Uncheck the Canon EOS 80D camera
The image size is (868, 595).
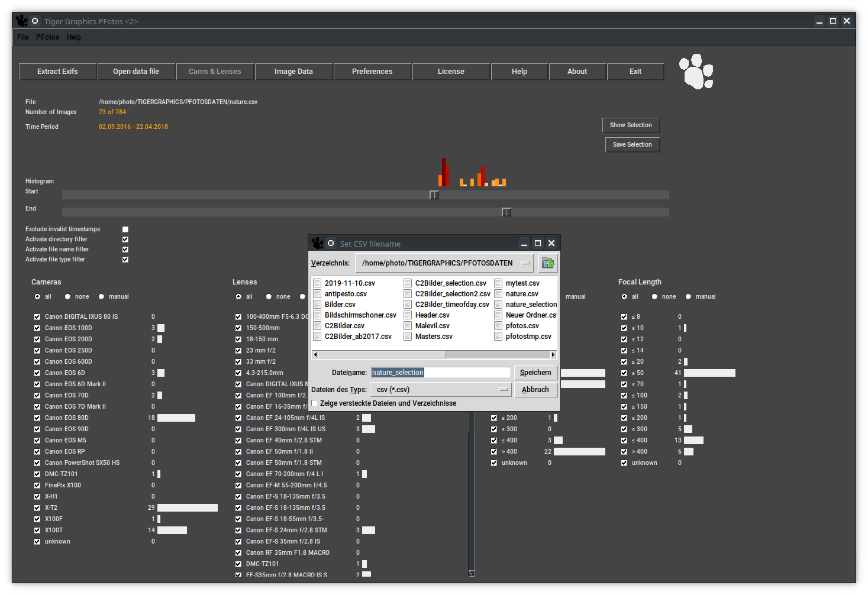pos(37,418)
